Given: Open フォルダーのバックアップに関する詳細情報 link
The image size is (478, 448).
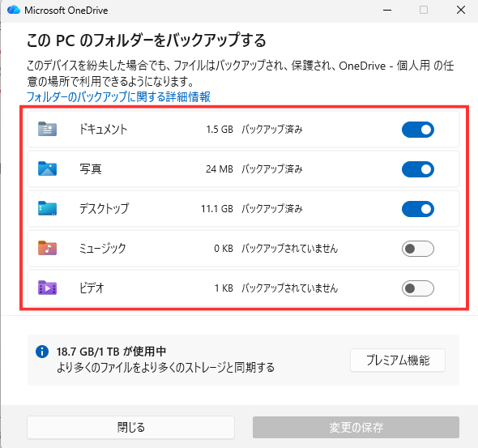Looking at the screenshot, I should tap(118, 97).
